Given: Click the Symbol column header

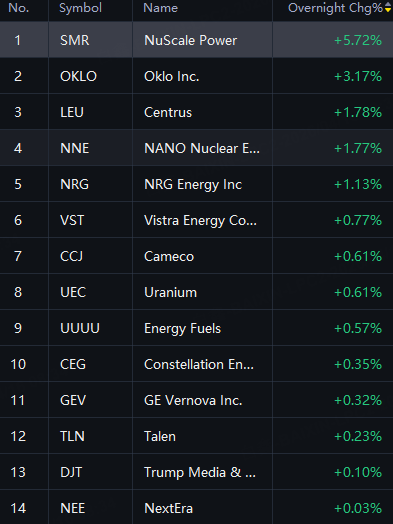Looking at the screenshot, I should pyautogui.click(x=80, y=8).
